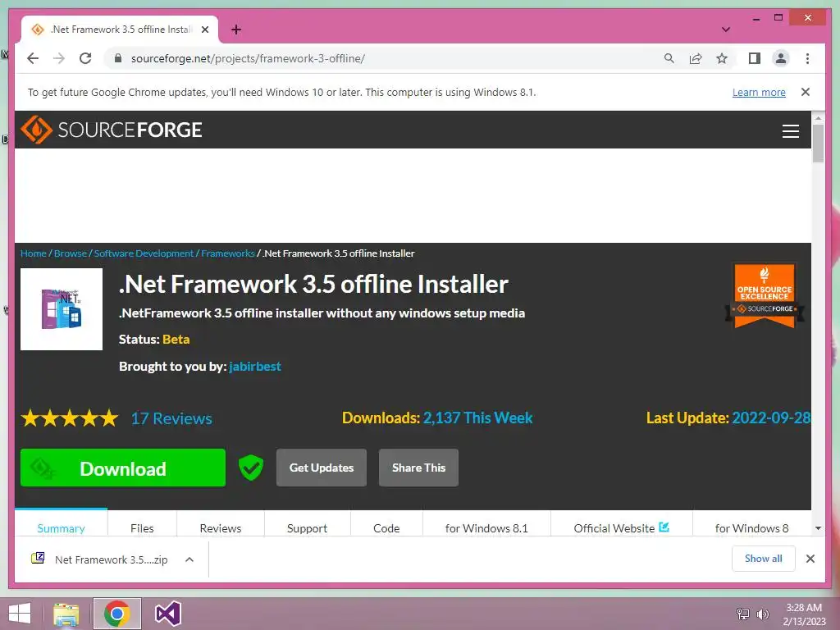Click the green Download button
840x630 pixels.
123,468
